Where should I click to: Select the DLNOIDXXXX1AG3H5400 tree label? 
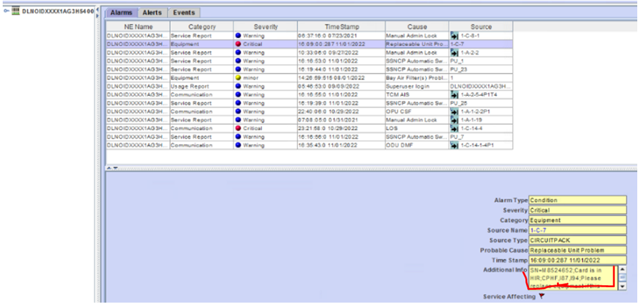coord(58,11)
